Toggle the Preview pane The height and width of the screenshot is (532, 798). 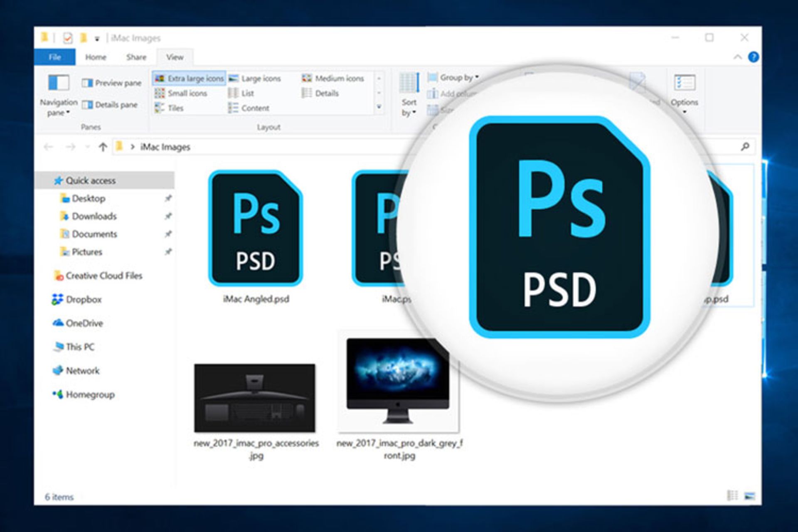tap(111, 83)
